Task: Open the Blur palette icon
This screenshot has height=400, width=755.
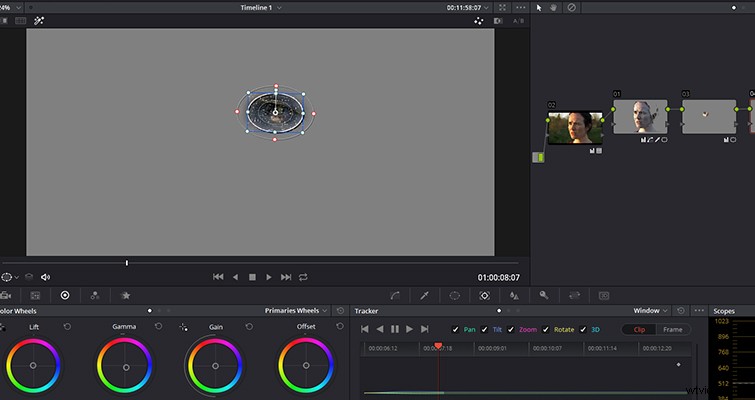Action: 514,296
